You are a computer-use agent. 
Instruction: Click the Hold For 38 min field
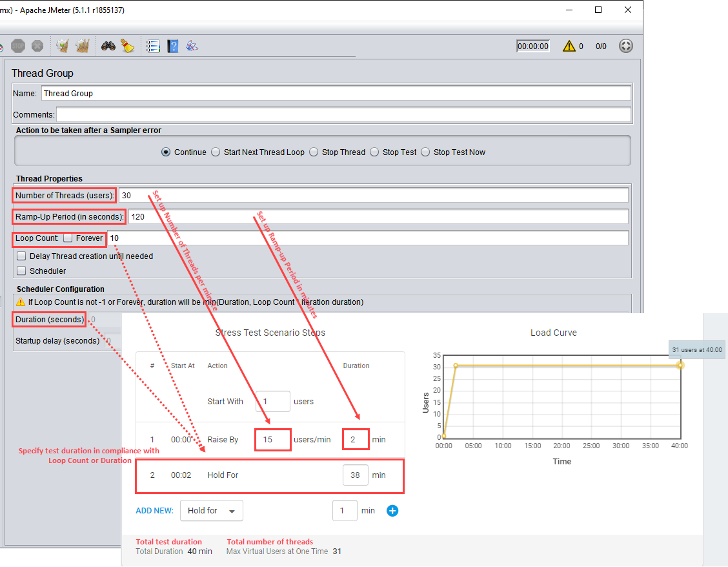(356, 475)
